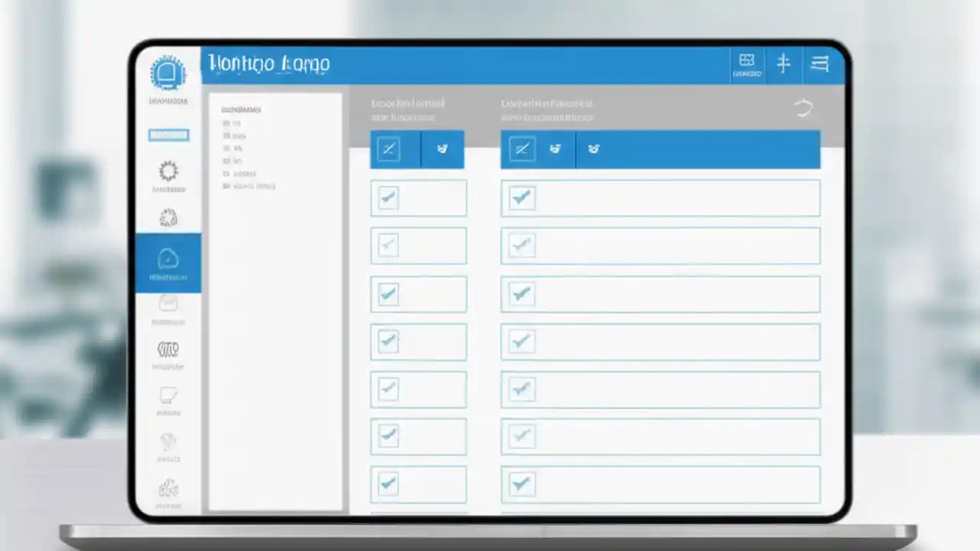
Task: Open the filter sliders icon in the header bar
Action: (783, 64)
